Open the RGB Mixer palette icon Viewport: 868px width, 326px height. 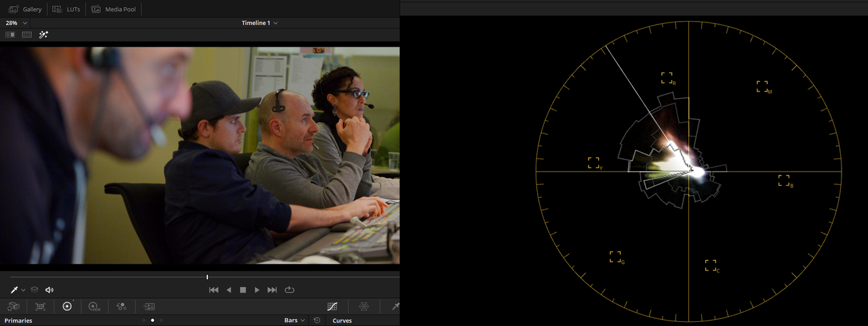tap(121, 306)
